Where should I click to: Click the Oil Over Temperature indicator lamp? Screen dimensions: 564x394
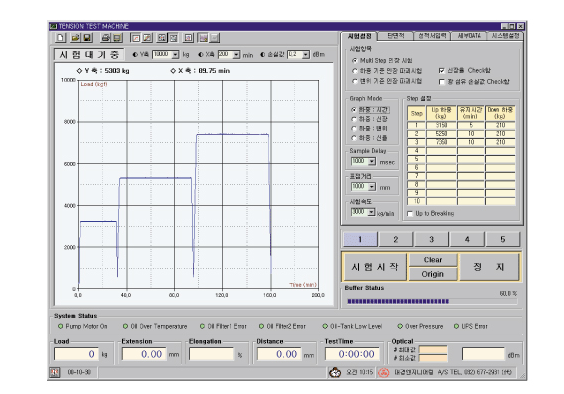(x=125, y=326)
